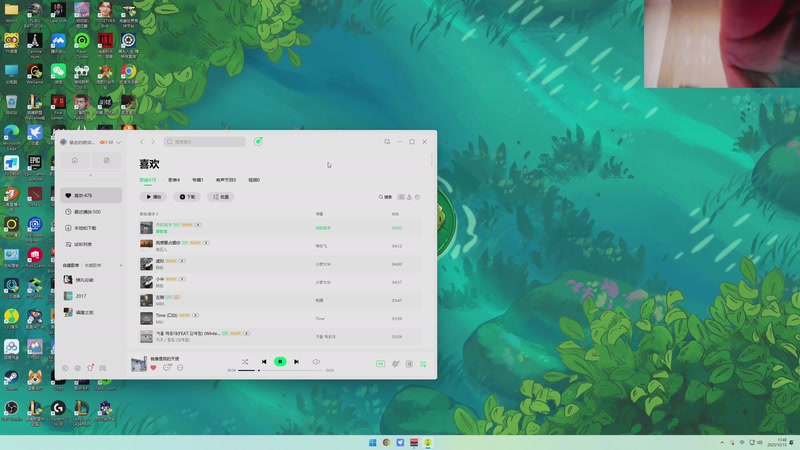Click the plus button under home icon
This screenshot has width=800, height=450.
coord(90,175)
